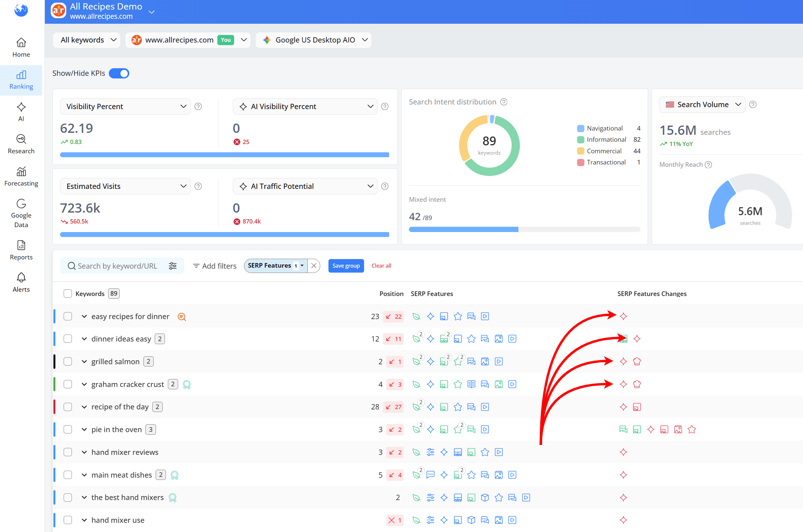Check the box for grilled salmon row

[68, 361]
